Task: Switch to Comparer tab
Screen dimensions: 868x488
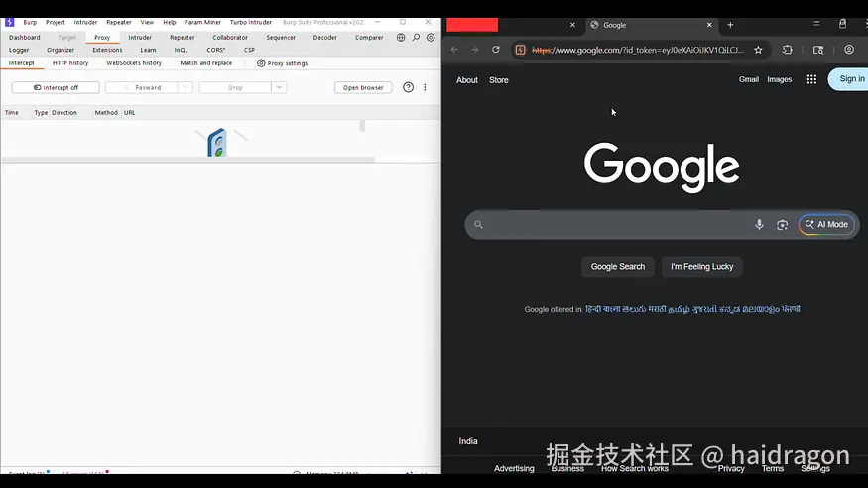Action: pos(369,37)
